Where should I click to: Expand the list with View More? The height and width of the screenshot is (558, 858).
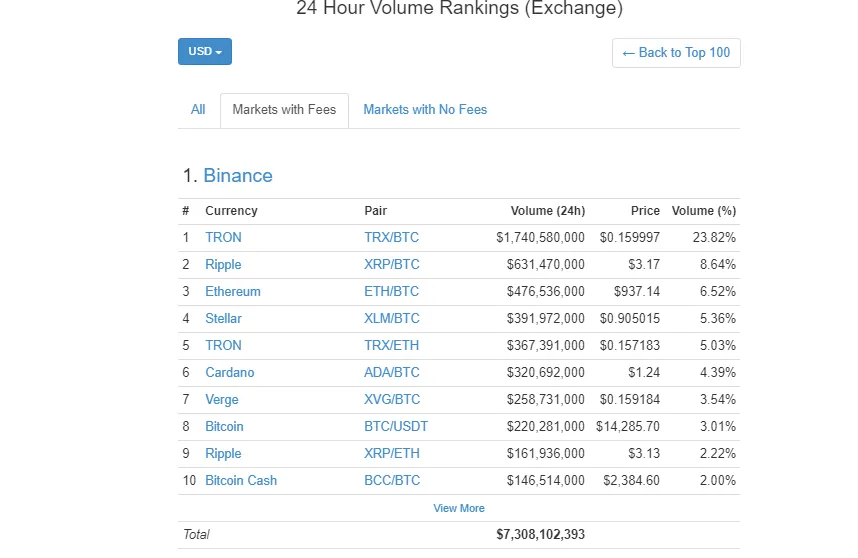[459, 508]
